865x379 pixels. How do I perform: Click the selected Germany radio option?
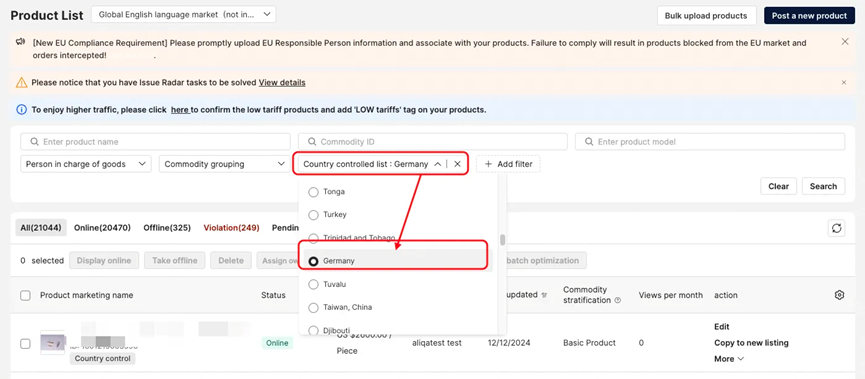coord(313,261)
